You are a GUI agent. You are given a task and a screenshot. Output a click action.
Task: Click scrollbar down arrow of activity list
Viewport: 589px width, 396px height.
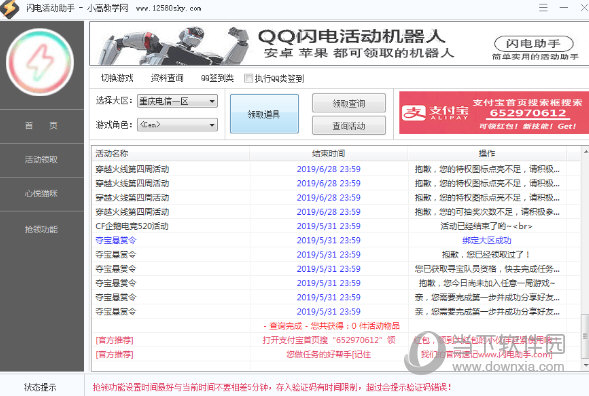tap(585, 365)
